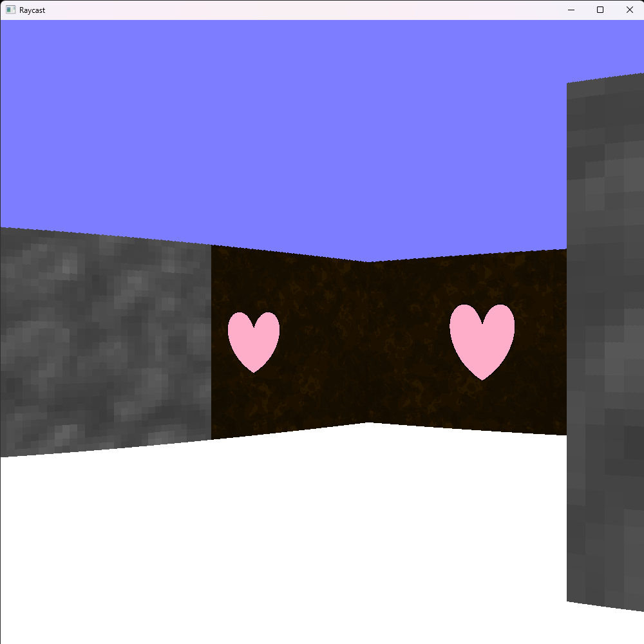Click the empty title bar area
Image resolution: width=644 pixels, height=644 pixels.
290,10
